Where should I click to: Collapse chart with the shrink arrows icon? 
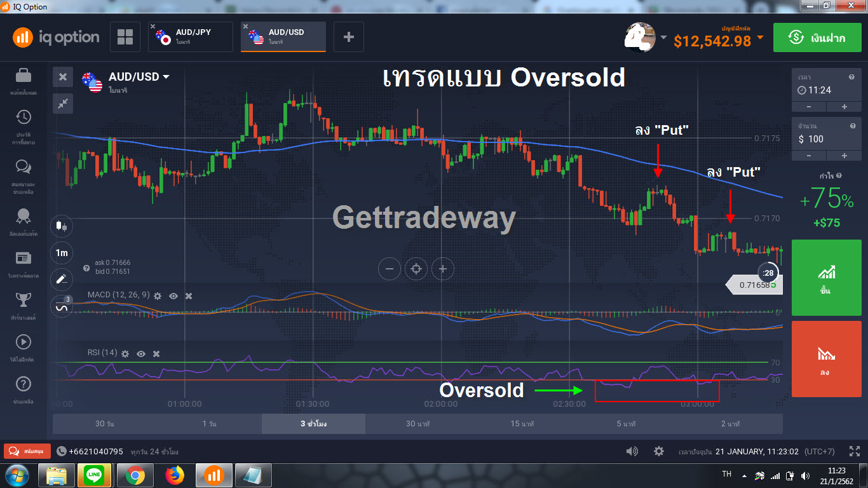click(63, 104)
